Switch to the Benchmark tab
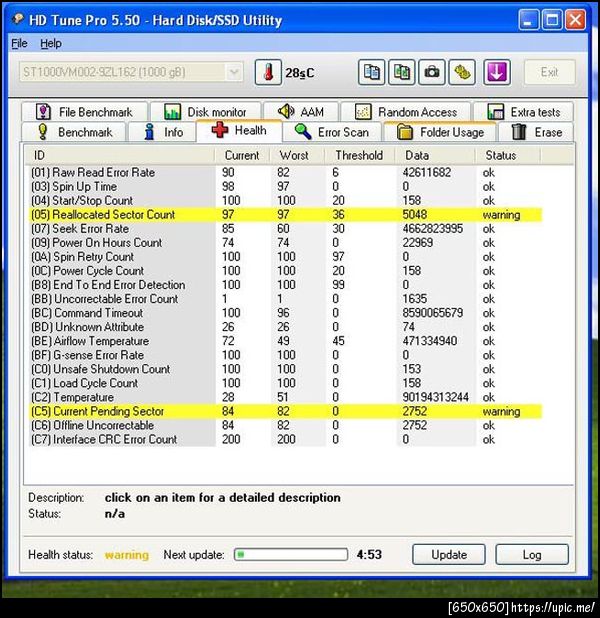Viewport: 600px width, 618px height. tap(74, 132)
